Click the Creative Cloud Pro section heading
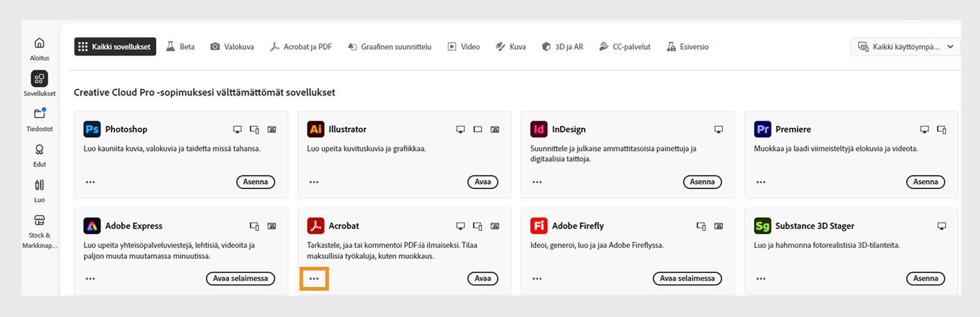This screenshot has height=317, width=980. (205, 92)
